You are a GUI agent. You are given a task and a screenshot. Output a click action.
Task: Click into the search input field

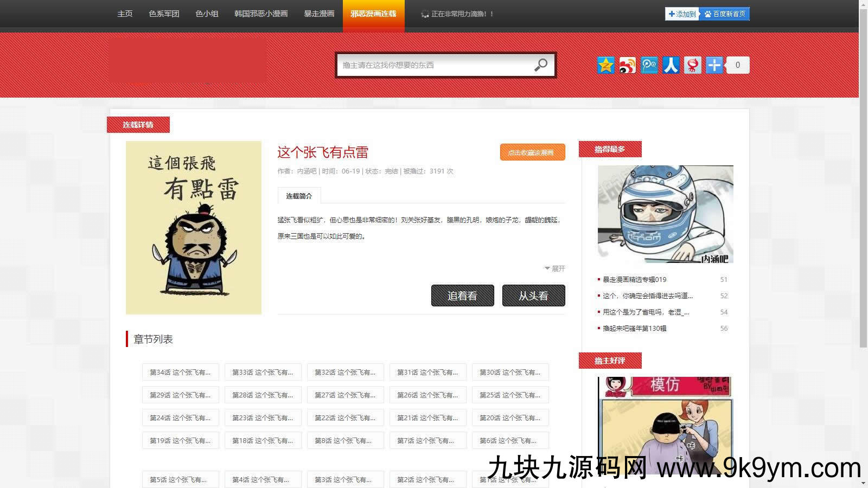point(434,65)
